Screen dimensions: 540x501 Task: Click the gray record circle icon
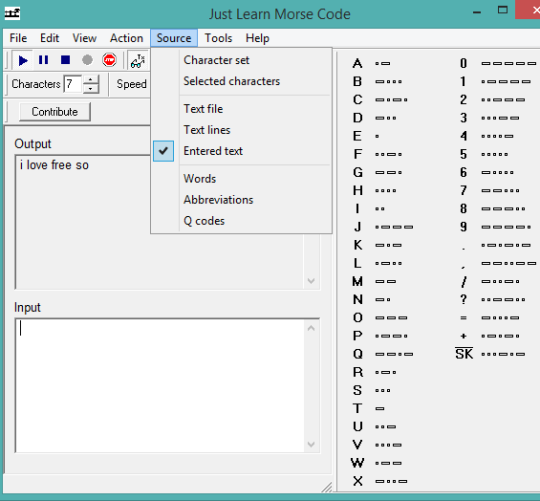87,60
